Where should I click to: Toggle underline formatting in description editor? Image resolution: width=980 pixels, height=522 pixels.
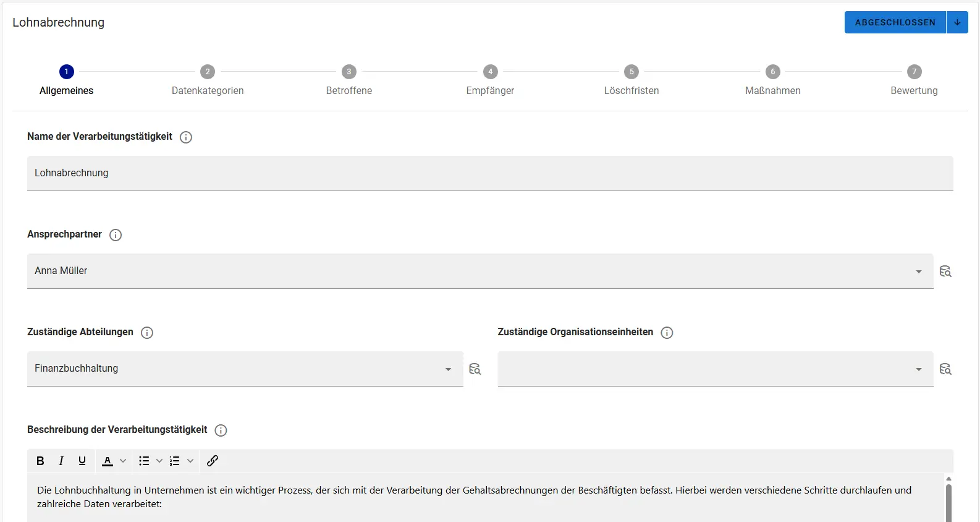coord(82,461)
